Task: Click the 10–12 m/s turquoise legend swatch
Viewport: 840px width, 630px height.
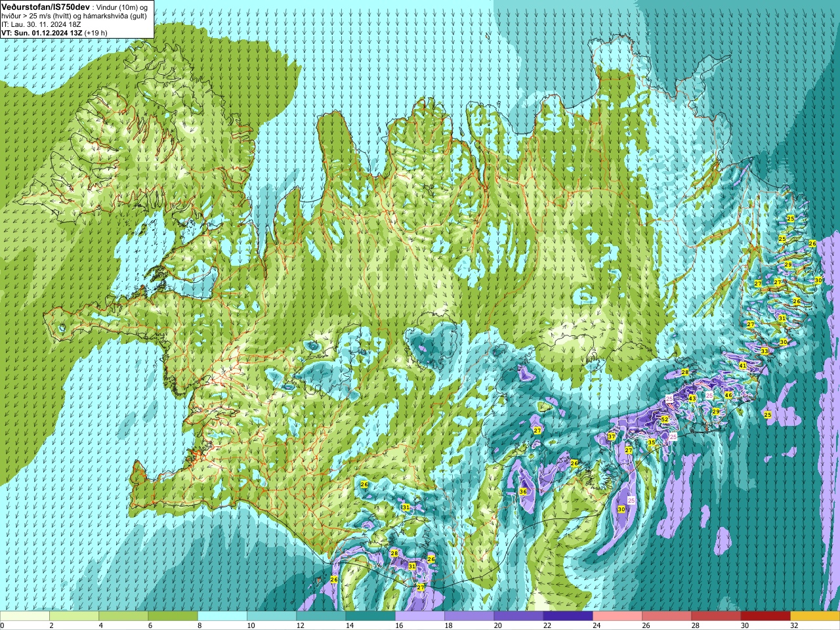Action: (272, 616)
